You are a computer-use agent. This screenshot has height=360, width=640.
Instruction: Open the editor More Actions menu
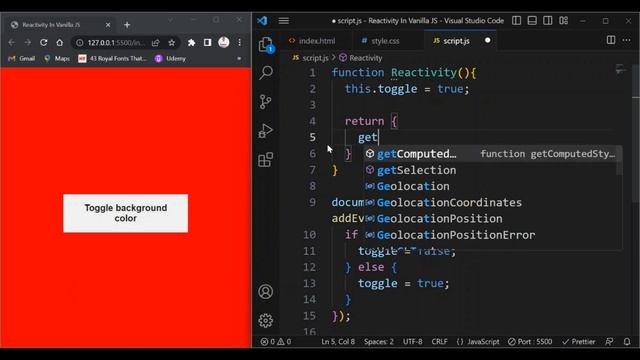[627, 40]
